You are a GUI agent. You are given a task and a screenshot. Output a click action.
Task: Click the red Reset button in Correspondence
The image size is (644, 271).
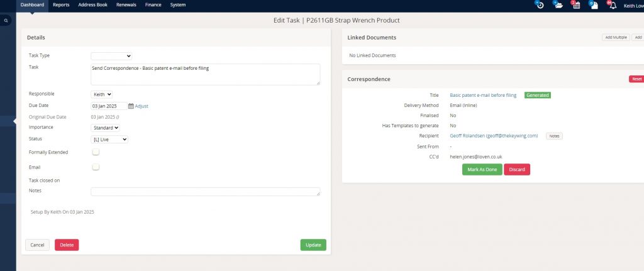(636, 79)
